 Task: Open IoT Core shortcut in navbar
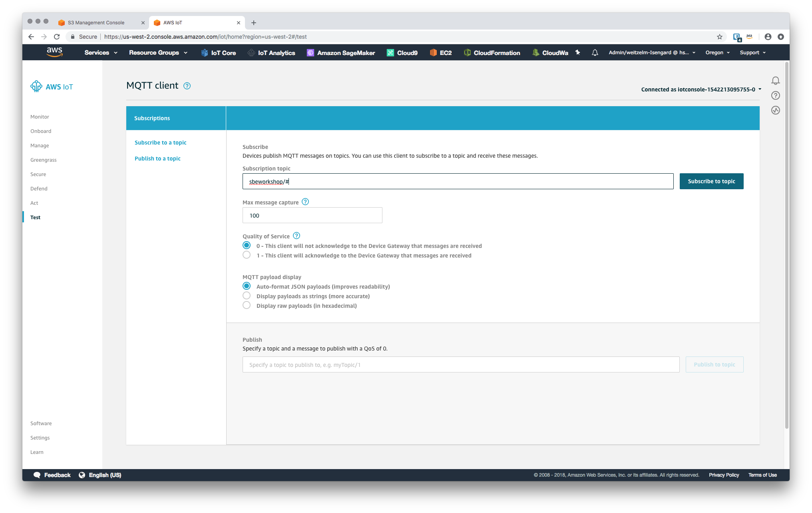[x=219, y=53]
